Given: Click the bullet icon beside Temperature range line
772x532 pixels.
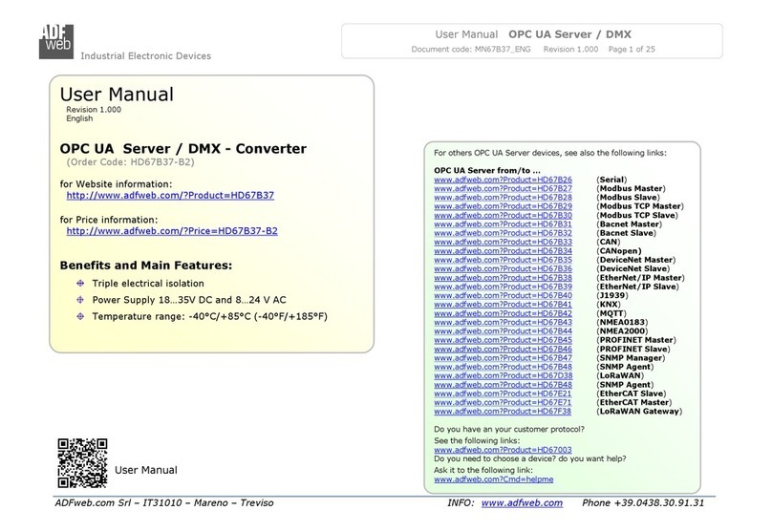Looking at the screenshot, I should click(x=80, y=316).
